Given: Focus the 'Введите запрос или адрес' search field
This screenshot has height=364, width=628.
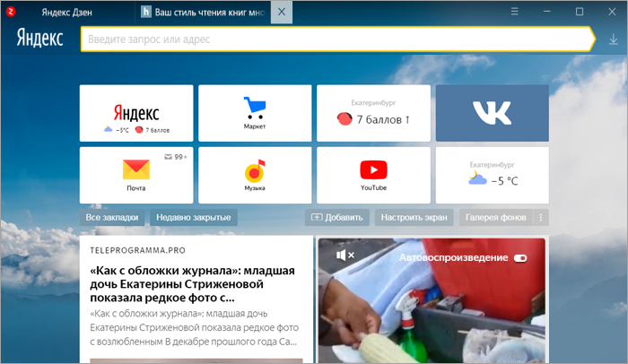Looking at the screenshot, I should tap(336, 39).
